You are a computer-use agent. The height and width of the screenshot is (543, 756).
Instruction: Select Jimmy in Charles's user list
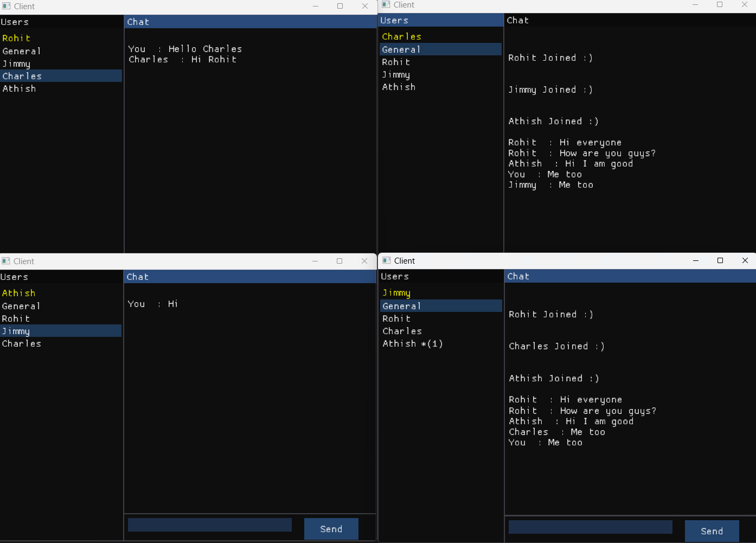click(441, 74)
